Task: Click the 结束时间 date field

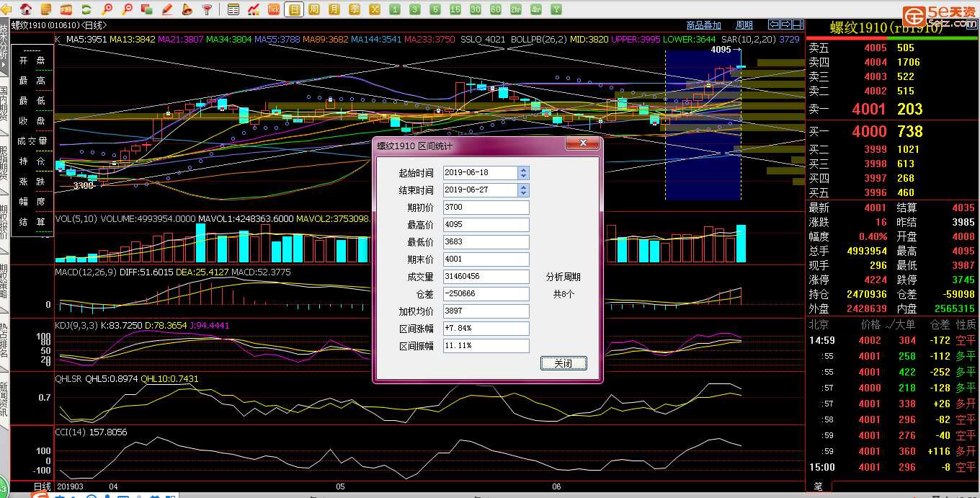Action: [480, 190]
